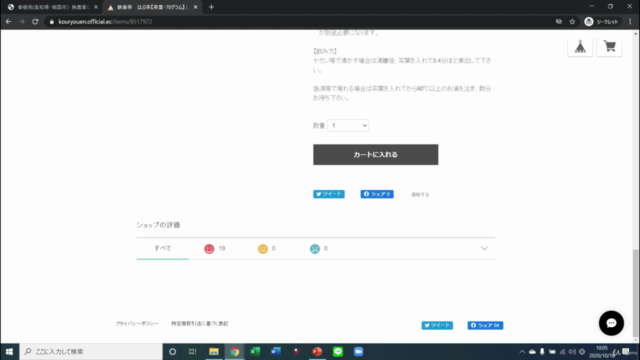This screenshot has height=360, width=640.
Task: Open LINE app from the taskbar
Action: pos(338,351)
